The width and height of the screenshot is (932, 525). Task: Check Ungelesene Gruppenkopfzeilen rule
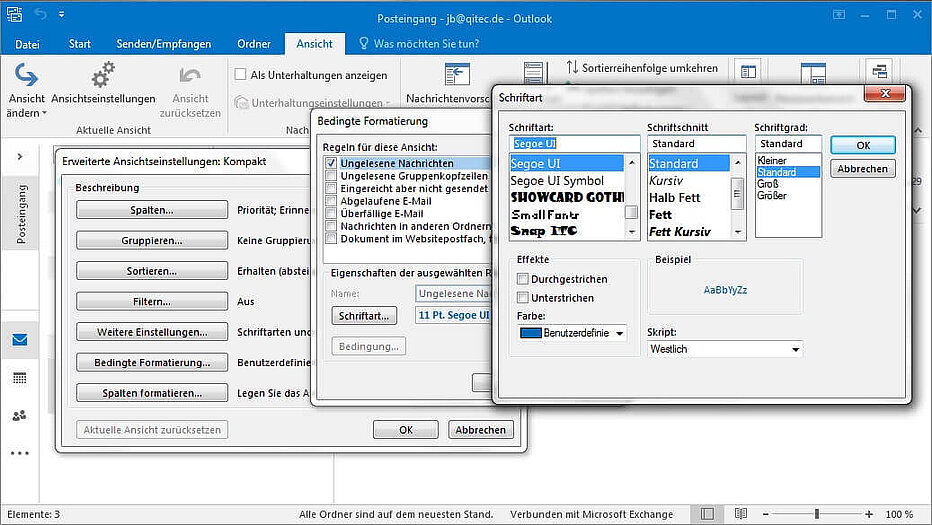331,175
